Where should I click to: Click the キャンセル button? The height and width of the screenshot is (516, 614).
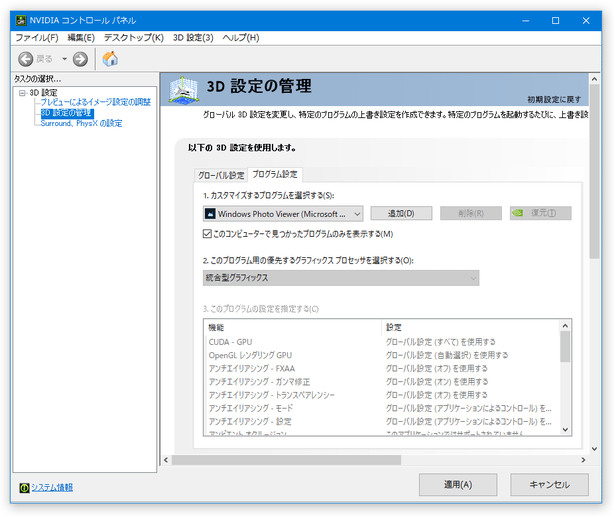549,485
